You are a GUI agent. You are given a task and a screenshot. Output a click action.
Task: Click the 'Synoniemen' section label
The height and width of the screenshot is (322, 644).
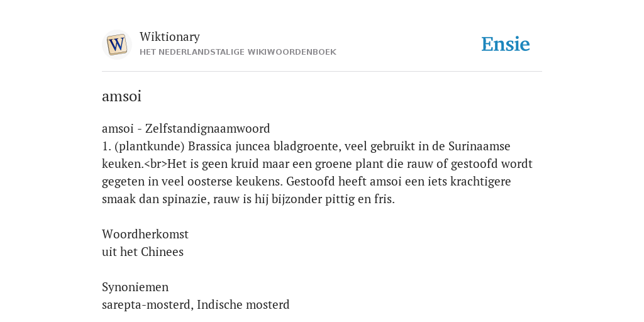(135, 287)
